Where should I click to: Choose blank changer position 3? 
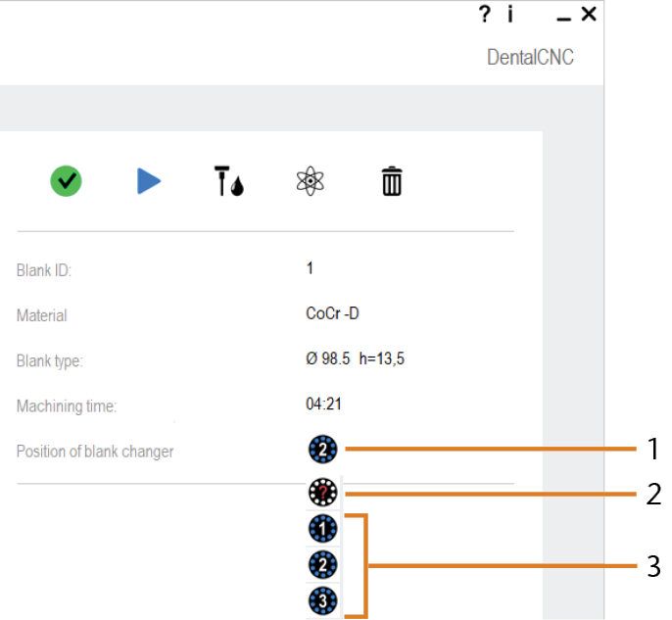pos(323,600)
